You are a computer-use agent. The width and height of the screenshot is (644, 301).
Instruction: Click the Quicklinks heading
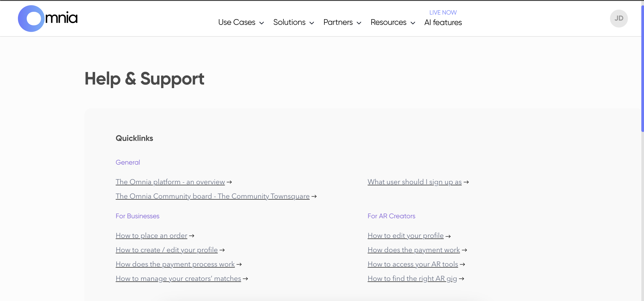click(x=134, y=138)
